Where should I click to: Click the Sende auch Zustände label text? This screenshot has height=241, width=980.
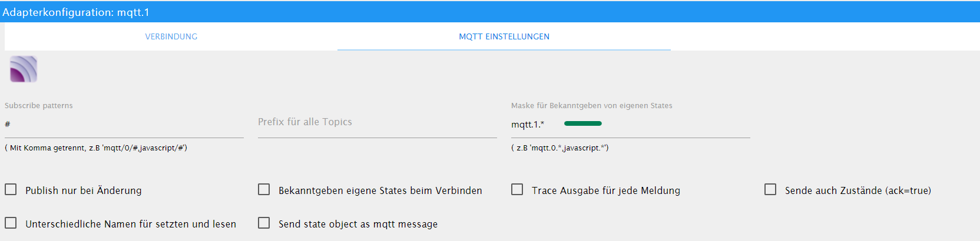click(858, 190)
